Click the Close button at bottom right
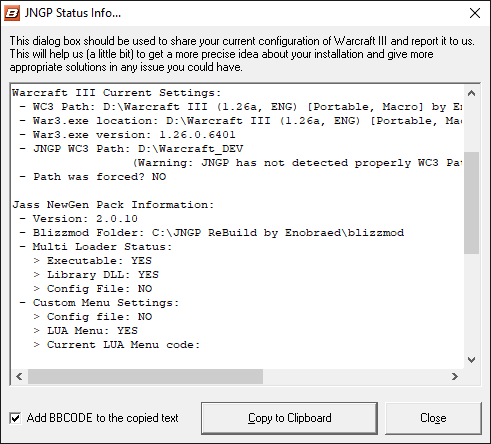 coord(433,418)
